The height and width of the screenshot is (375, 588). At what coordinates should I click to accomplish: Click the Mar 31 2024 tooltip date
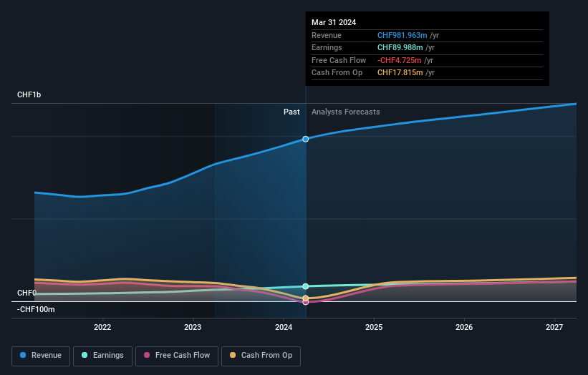click(334, 22)
